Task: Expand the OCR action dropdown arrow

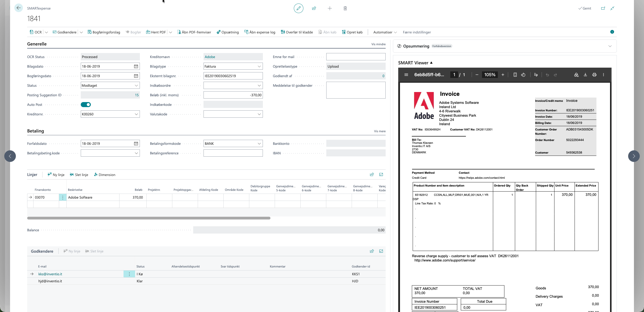Action: click(x=46, y=32)
